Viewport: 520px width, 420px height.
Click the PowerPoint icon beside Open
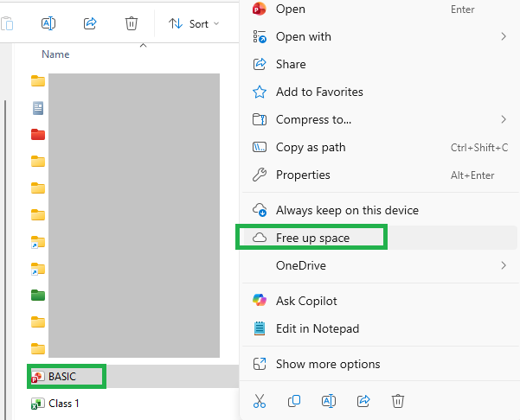(x=259, y=9)
